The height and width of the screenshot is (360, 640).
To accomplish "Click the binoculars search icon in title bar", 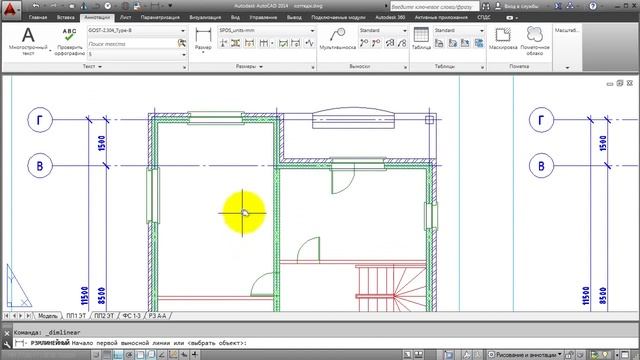I will [x=486, y=6].
